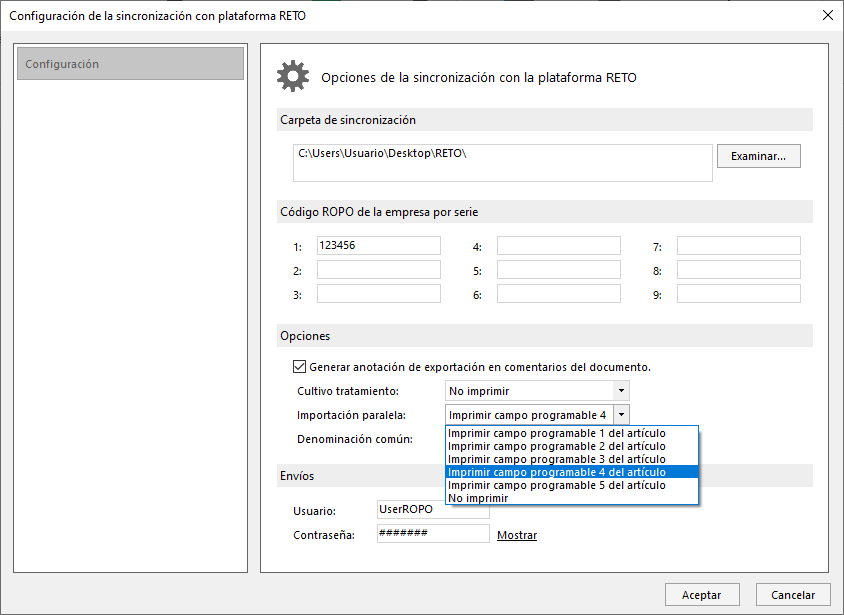
Task: Click the gear icon beside Opciones heading
Action: coord(293,76)
